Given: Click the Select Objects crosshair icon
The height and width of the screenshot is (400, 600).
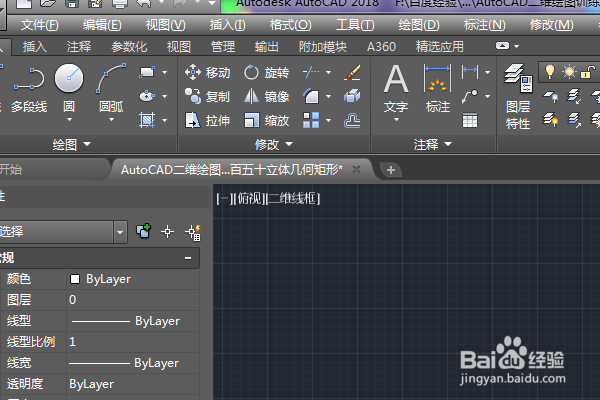Looking at the screenshot, I should click(x=167, y=232).
